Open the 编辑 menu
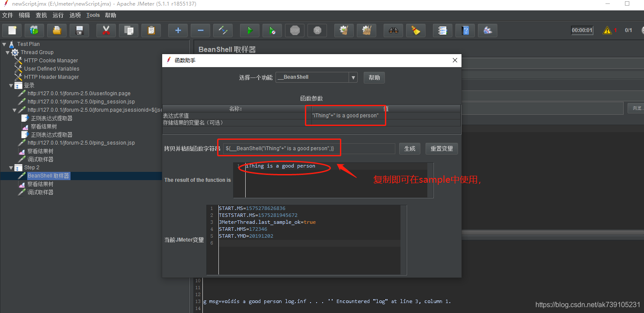This screenshot has height=313, width=644. (25, 15)
